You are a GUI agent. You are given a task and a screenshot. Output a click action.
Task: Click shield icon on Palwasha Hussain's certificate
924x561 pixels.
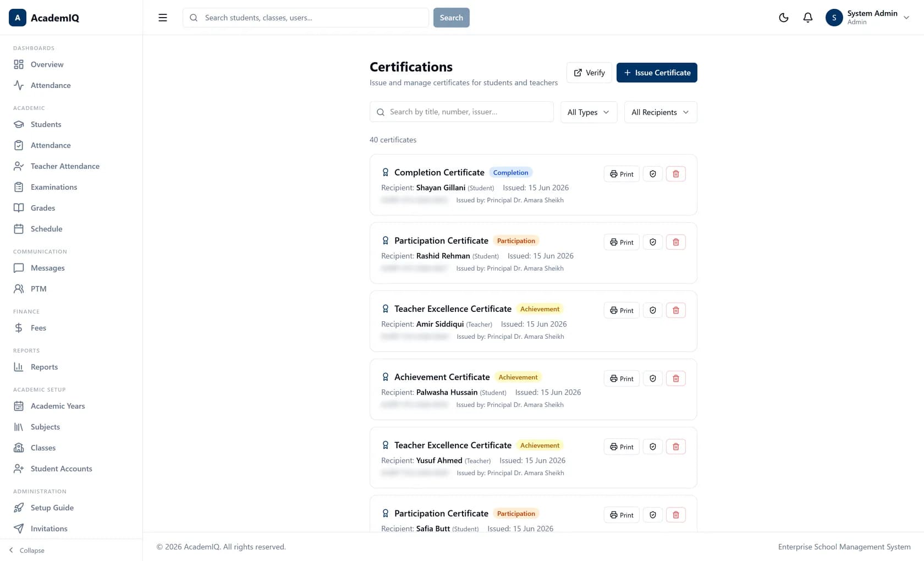[x=653, y=378]
